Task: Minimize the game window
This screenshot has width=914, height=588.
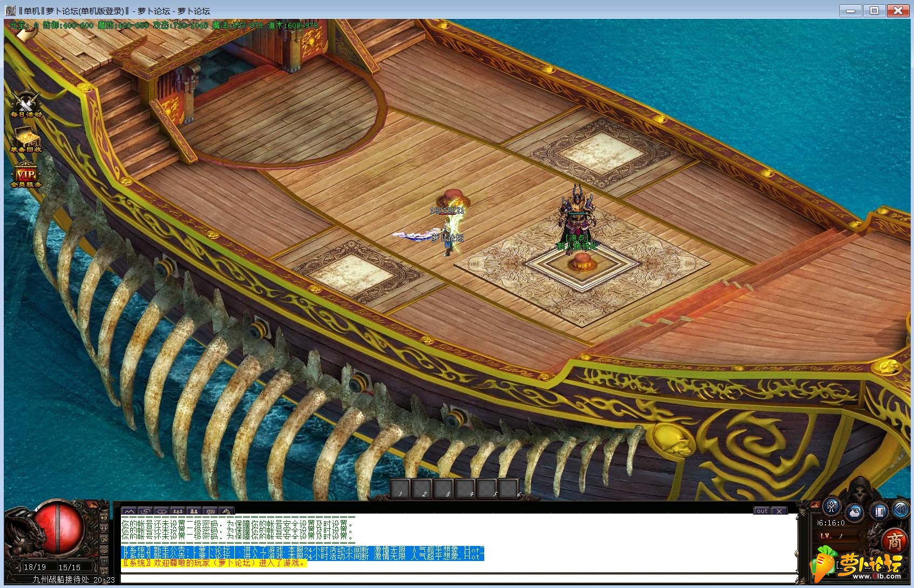Action: point(851,10)
